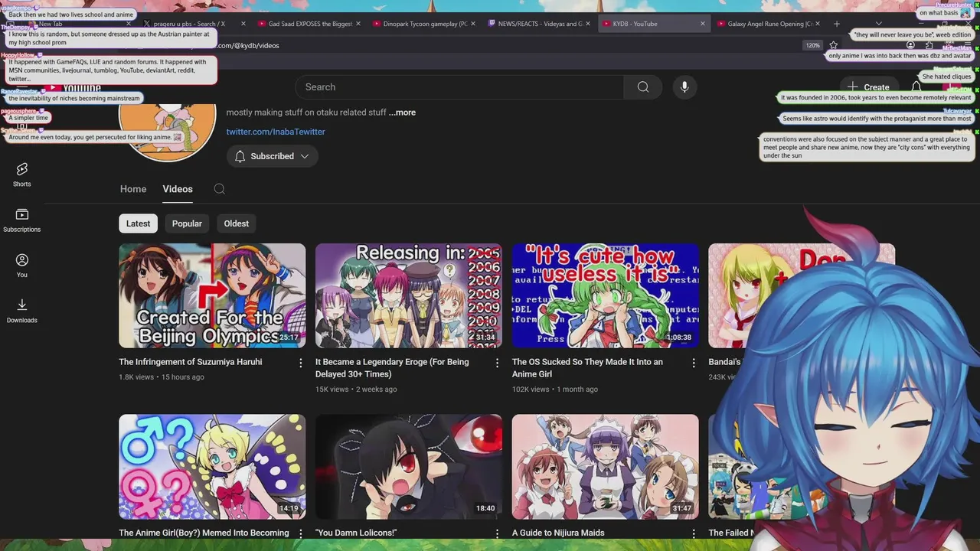Open options menu for Anime Girl(Boy?) video

click(x=300, y=533)
